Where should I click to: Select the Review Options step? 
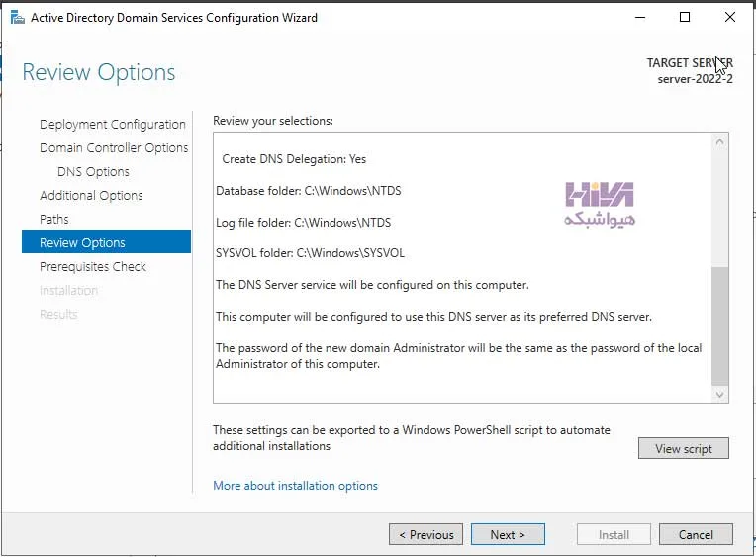(x=106, y=242)
